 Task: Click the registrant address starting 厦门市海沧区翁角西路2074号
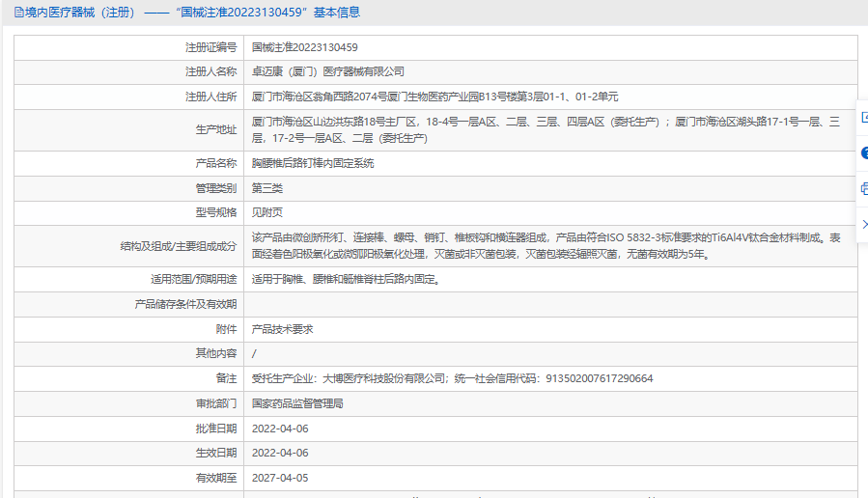pyautogui.click(x=434, y=97)
